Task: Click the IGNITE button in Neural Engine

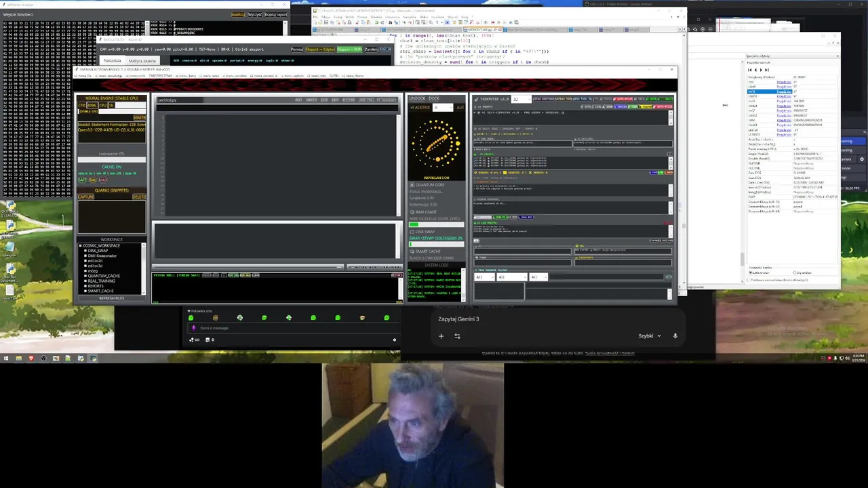Action: pos(139,117)
